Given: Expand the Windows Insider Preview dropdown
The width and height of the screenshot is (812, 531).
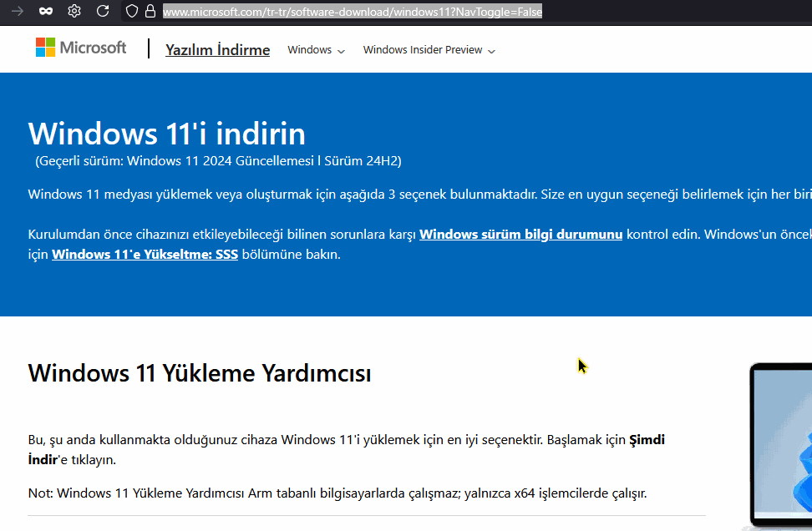Looking at the screenshot, I should click(429, 50).
